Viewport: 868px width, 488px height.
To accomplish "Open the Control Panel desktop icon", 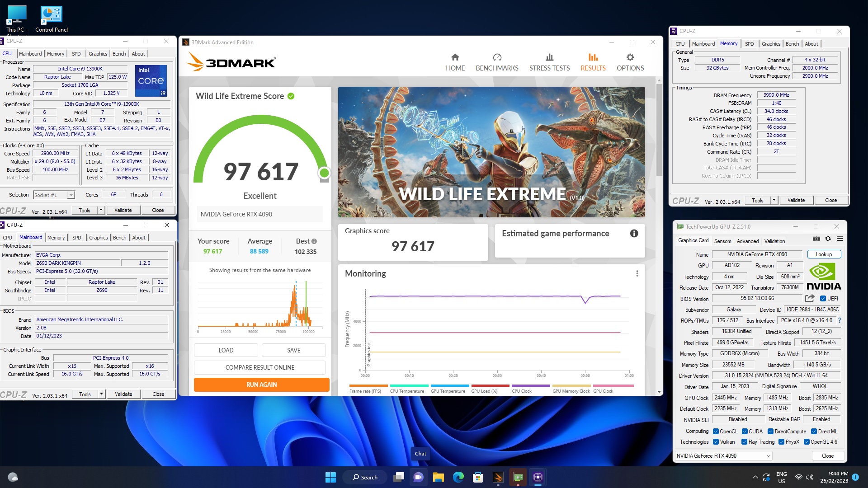I will [52, 19].
